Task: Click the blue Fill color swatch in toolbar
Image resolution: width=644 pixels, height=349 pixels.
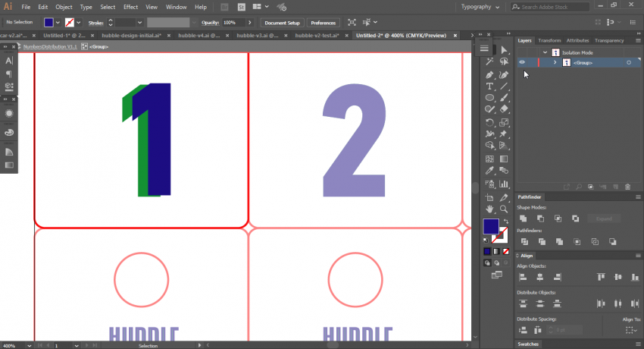Action: click(x=490, y=227)
